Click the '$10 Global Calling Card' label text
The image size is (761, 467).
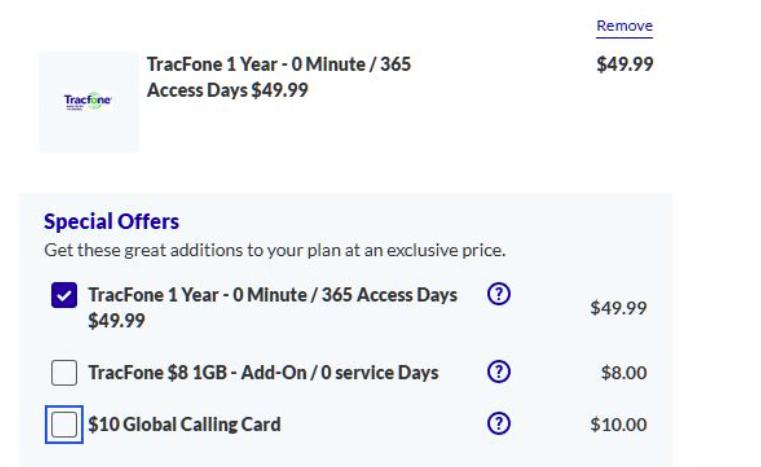tap(184, 425)
